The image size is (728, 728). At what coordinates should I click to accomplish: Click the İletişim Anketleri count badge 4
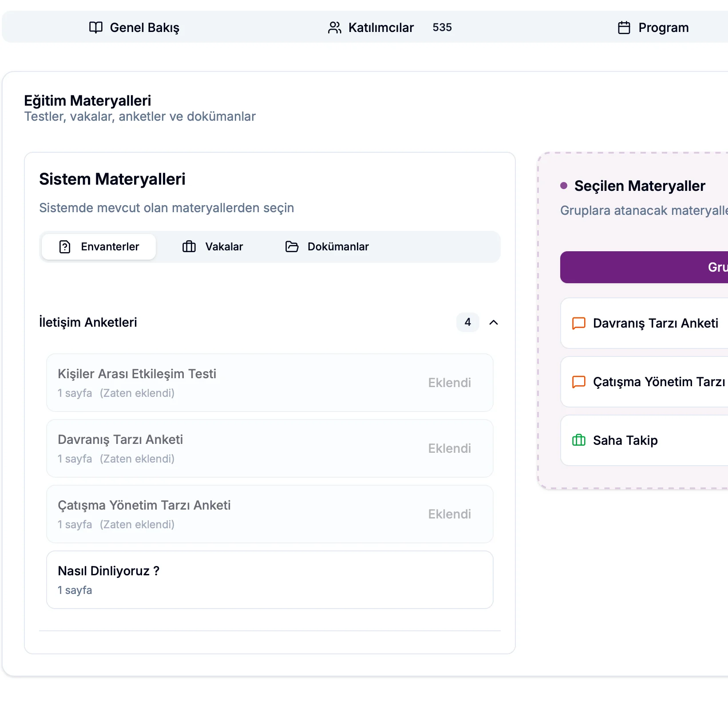point(467,322)
